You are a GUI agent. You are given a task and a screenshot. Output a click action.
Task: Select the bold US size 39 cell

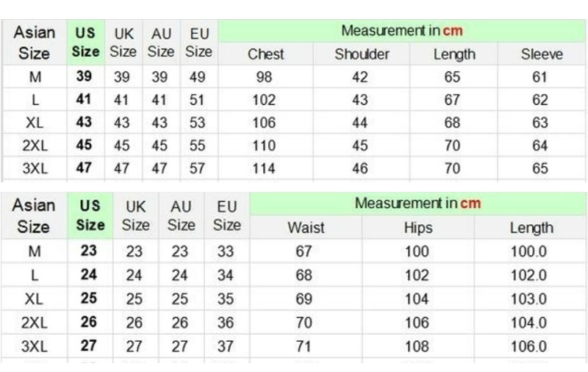pos(84,77)
